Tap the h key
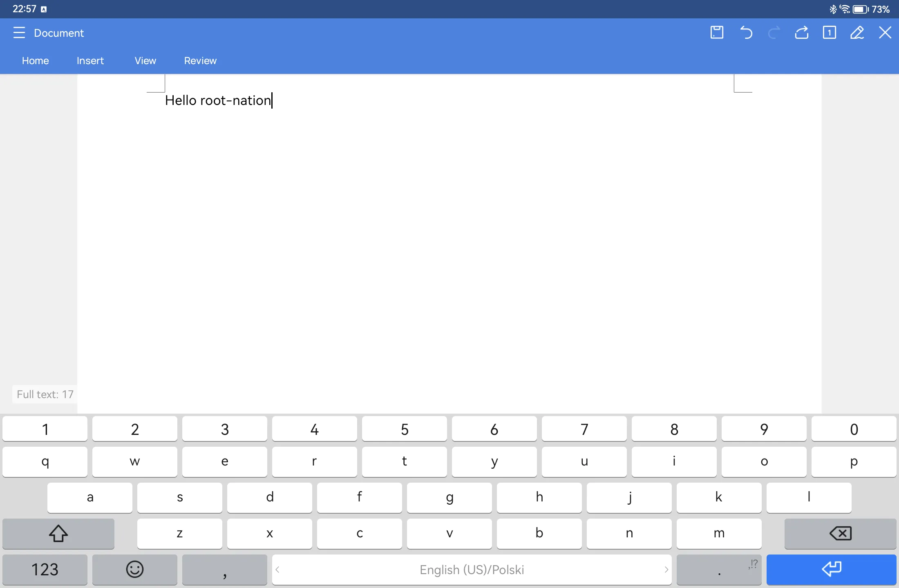Viewport: 899px width, 588px height. coord(539,497)
